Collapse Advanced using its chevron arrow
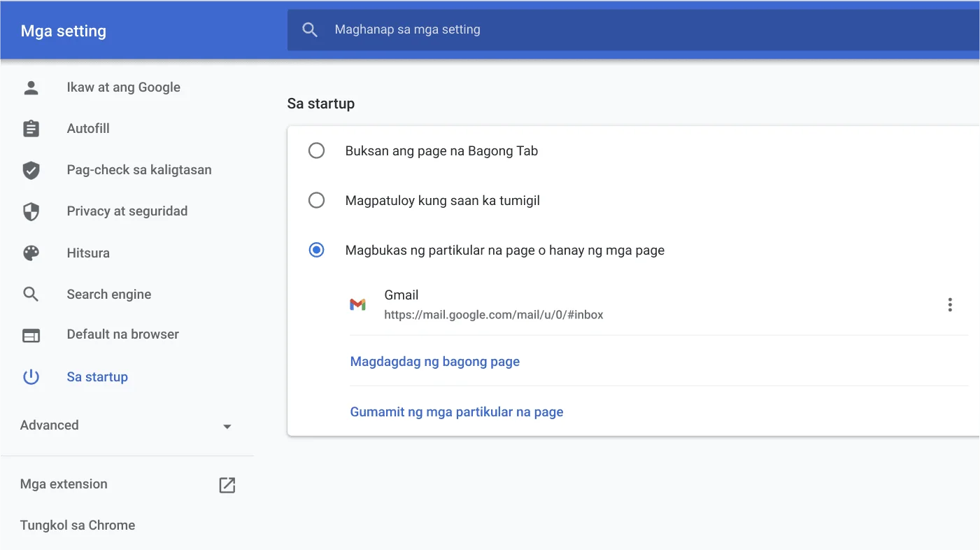Viewport: 980px width, 550px height. point(227,425)
